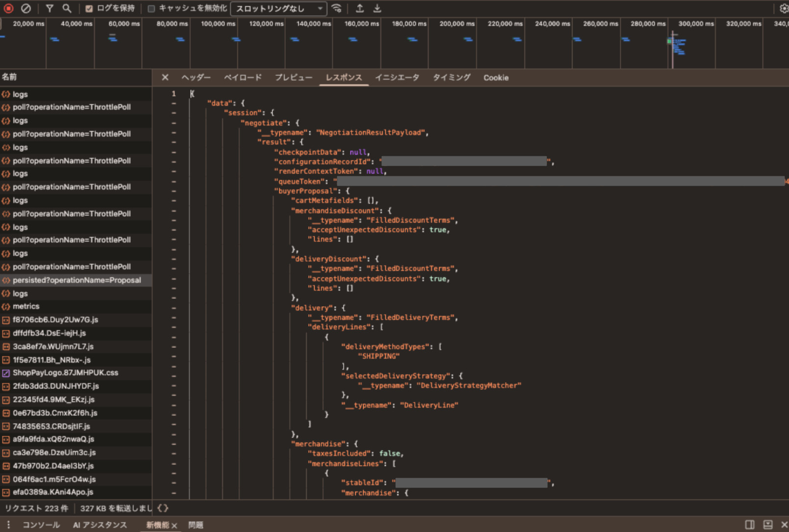789x532 pixels.
Task: Select f8706cb6.Duy2Uw7G.js request
Action: (76, 319)
